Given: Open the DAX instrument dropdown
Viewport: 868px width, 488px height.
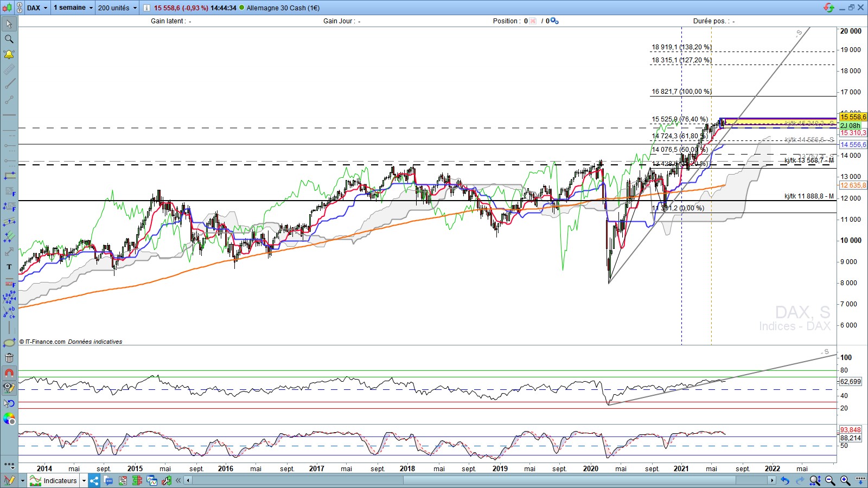Looking at the screenshot, I should (37, 8).
